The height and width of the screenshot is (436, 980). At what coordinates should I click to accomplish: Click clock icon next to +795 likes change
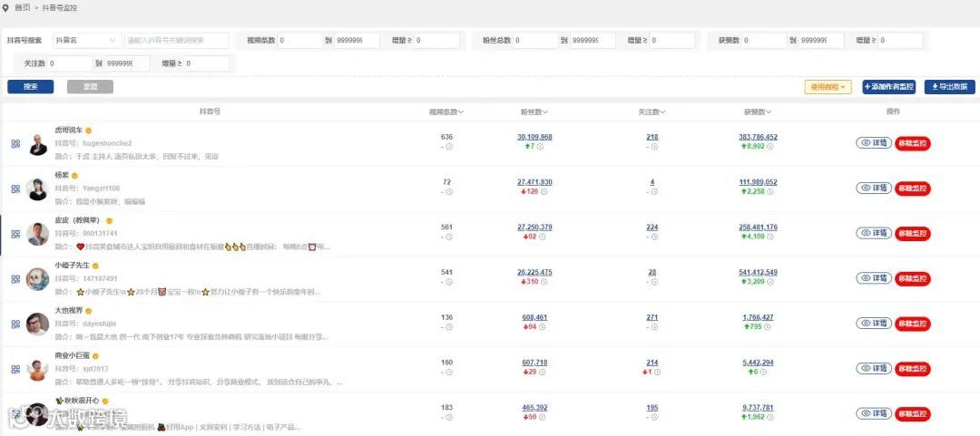click(x=768, y=326)
